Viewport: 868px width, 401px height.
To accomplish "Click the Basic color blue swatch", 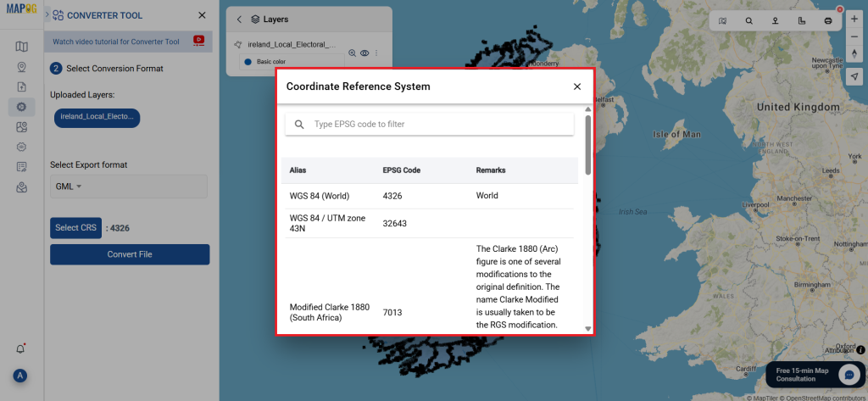I will 248,62.
